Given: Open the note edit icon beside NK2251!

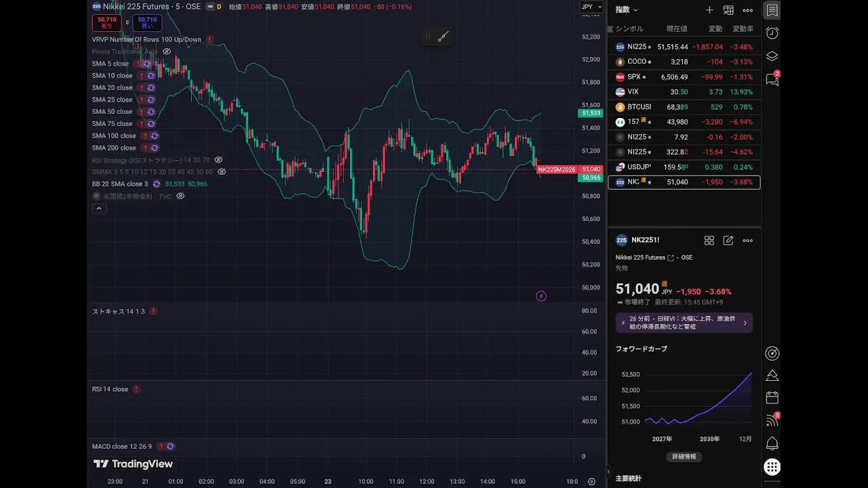Looking at the screenshot, I should pos(728,241).
